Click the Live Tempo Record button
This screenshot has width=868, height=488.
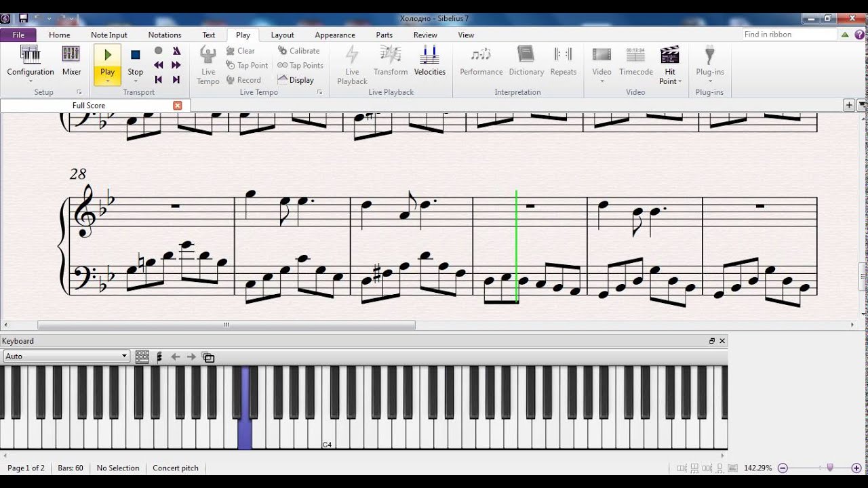coord(243,79)
